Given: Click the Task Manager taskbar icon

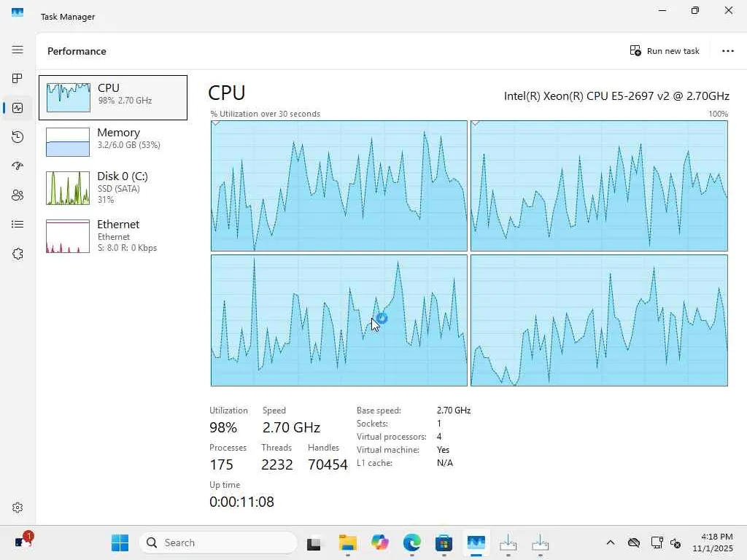Looking at the screenshot, I should (476, 542).
